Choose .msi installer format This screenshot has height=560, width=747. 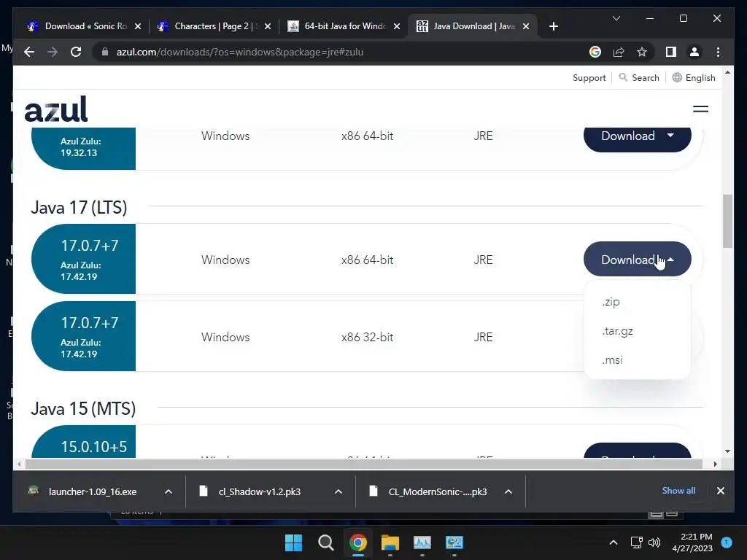coord(612,360)
